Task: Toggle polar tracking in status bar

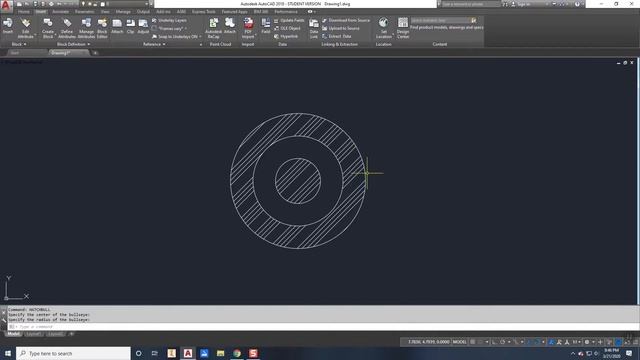Action: [x=503, y=342]
